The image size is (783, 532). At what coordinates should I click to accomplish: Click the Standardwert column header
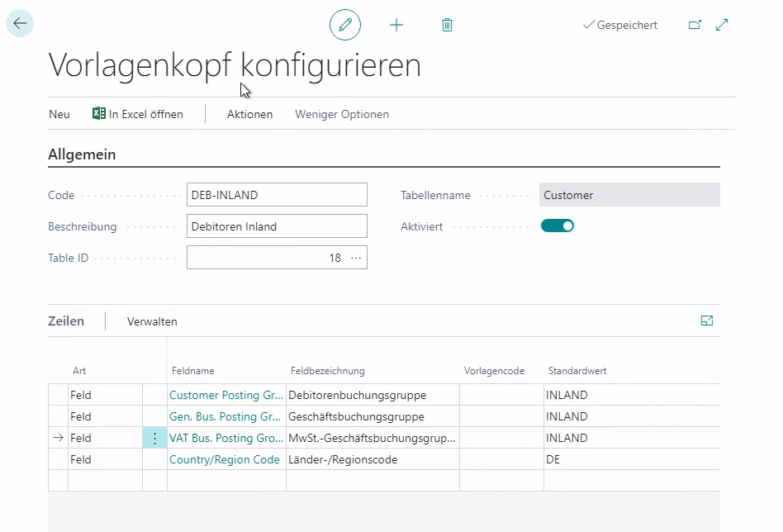click(x=577, y=371)
